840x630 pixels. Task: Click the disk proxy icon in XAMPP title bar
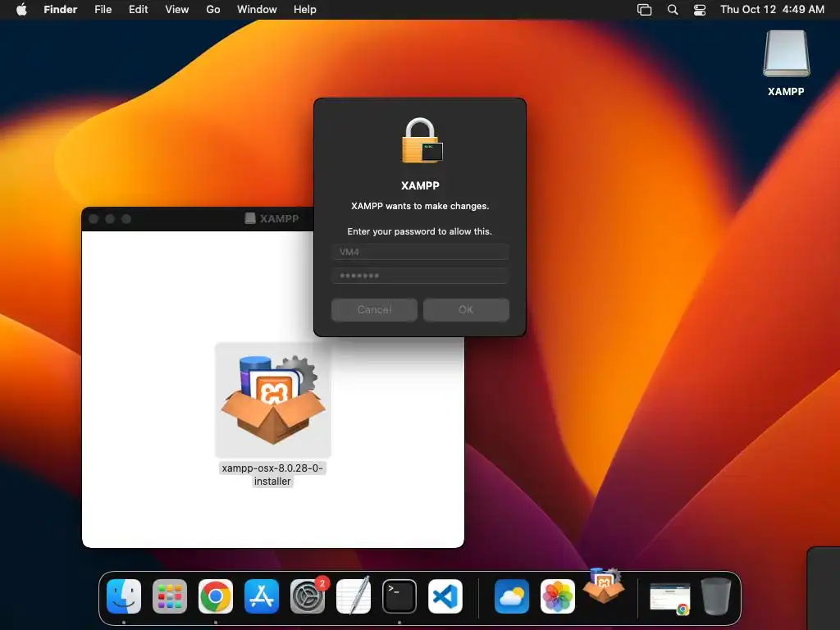coord(249,218)
